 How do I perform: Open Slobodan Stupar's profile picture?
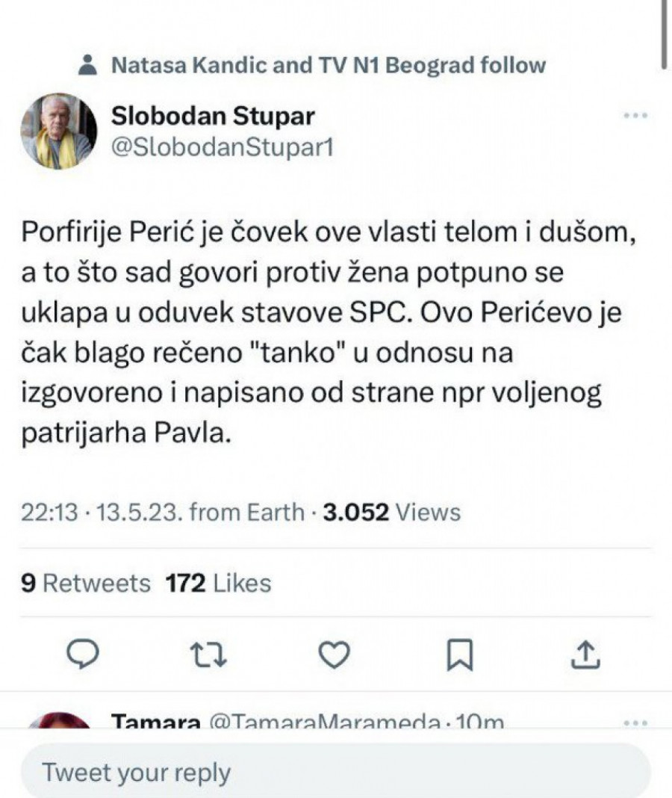pyautogui.click(x=58, y=131)
